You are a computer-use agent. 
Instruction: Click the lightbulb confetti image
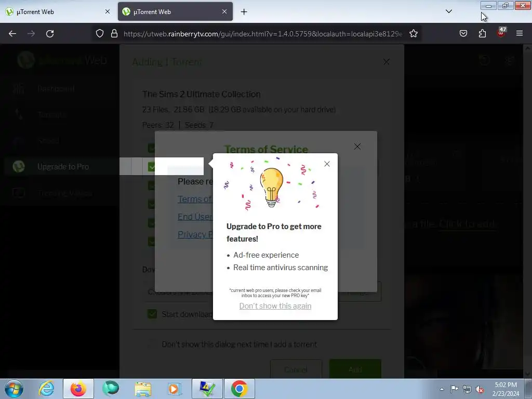point(272,184)
